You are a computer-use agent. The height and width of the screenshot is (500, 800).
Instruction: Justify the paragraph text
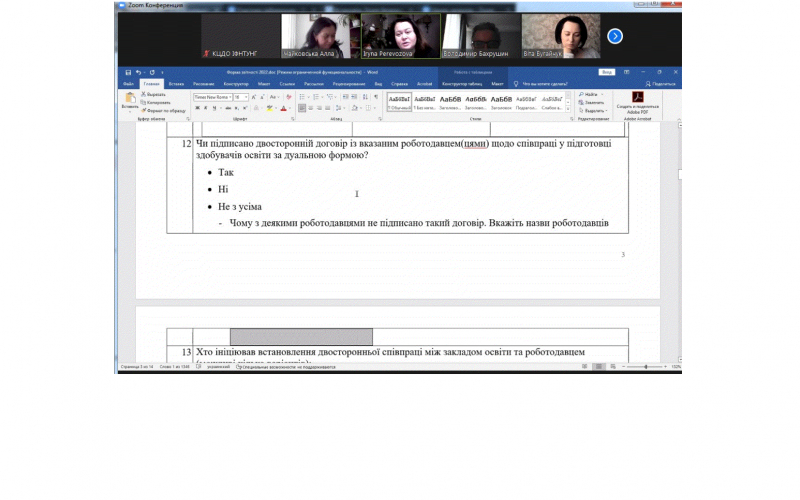(x=328, y=108)
